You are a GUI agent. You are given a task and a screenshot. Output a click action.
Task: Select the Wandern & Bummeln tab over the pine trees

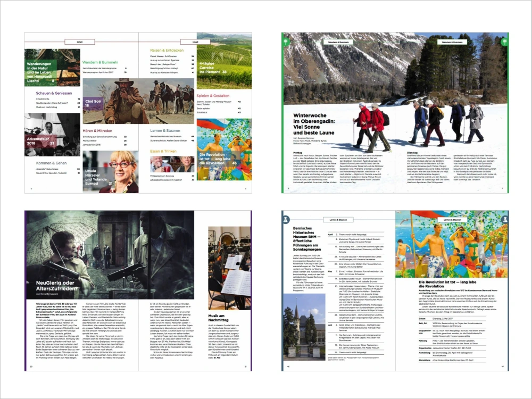[x=452, y=42]
